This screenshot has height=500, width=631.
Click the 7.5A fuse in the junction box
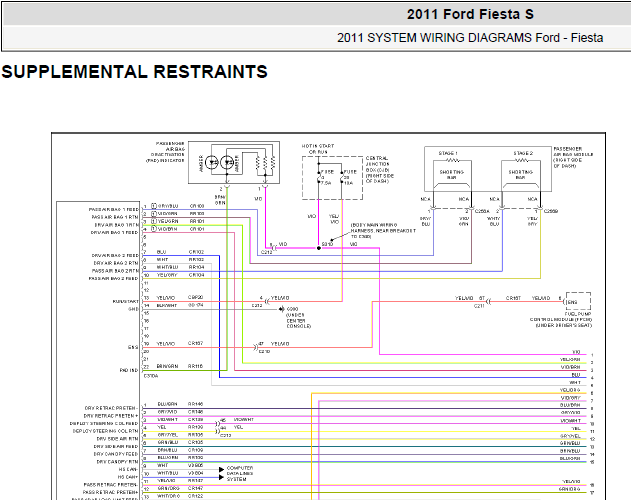(x=319, y=177)
